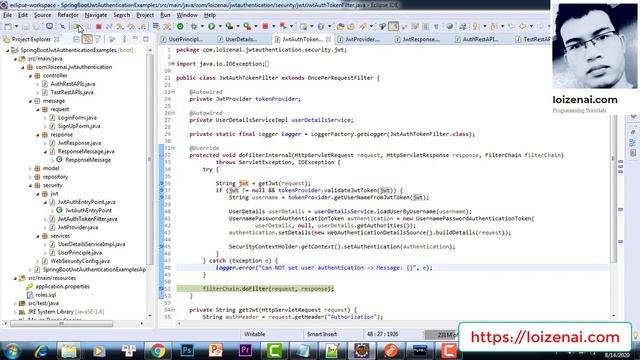Open Google Chrome from the taskbar

click(158, 350)
